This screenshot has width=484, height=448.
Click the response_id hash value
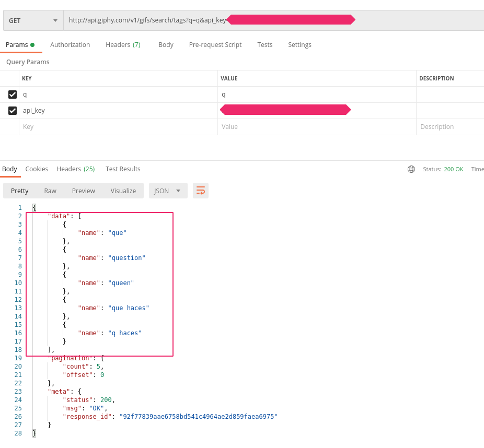pos(199,417)
